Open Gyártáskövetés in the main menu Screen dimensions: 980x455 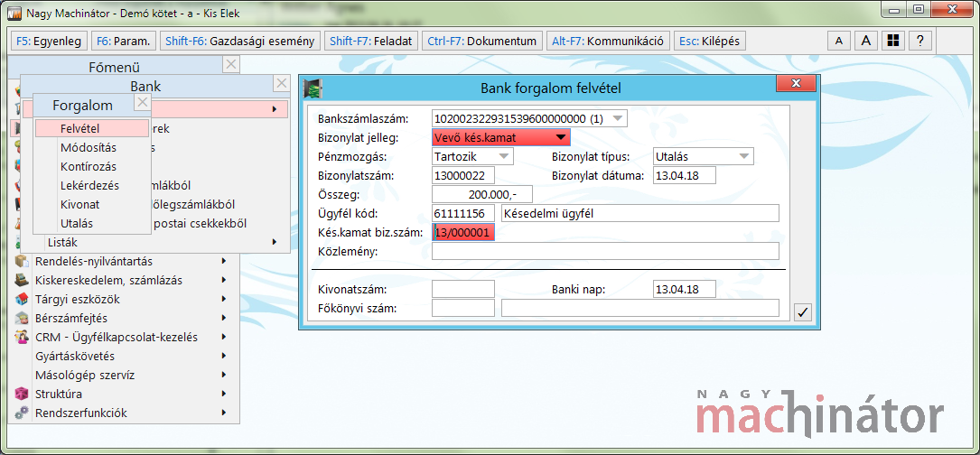122,357
